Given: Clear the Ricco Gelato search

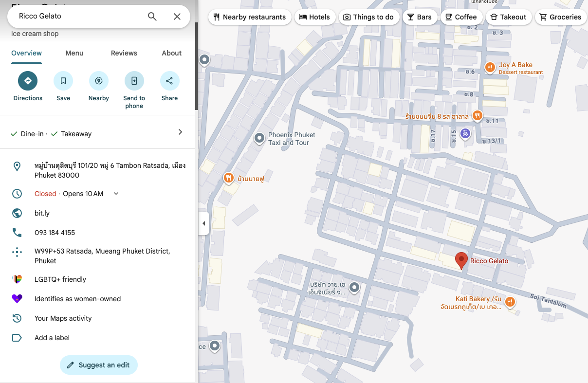Looking at the screenshot, I should (177, 17).
